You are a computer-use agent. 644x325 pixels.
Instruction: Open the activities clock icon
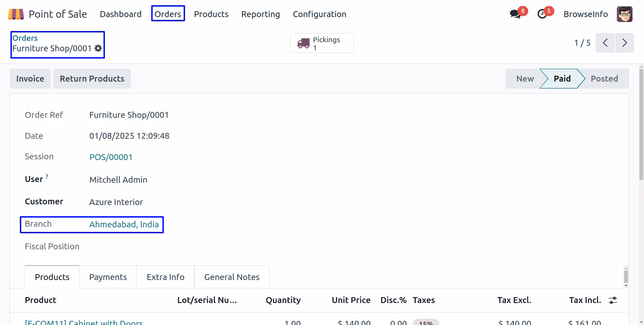tap(542, 14)
